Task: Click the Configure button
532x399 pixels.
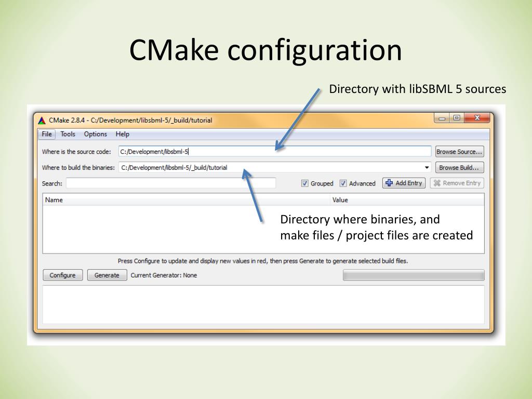Action: [63, 275]
